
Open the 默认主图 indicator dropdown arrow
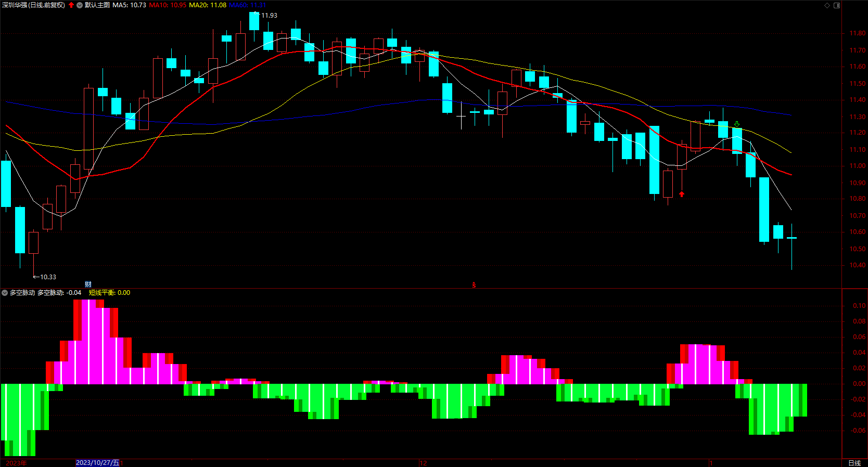[80, 5]
